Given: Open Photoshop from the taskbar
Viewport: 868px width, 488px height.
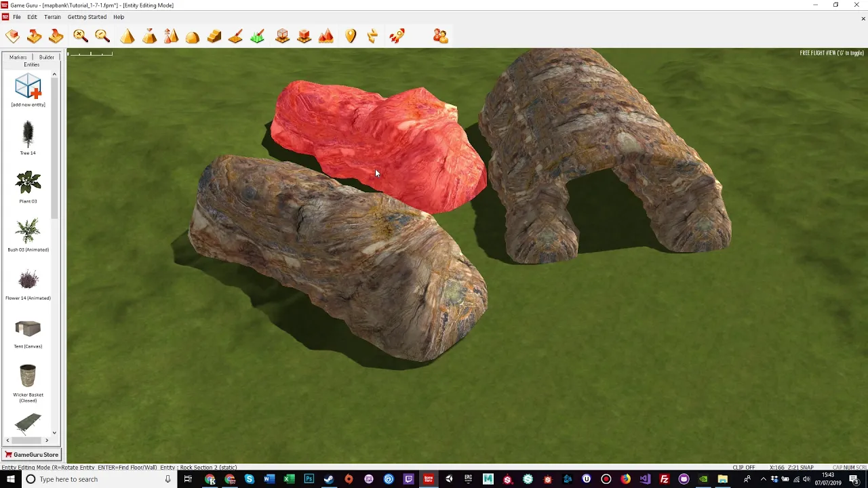Looking at the screenshot, I should click(x=309, y=479).
